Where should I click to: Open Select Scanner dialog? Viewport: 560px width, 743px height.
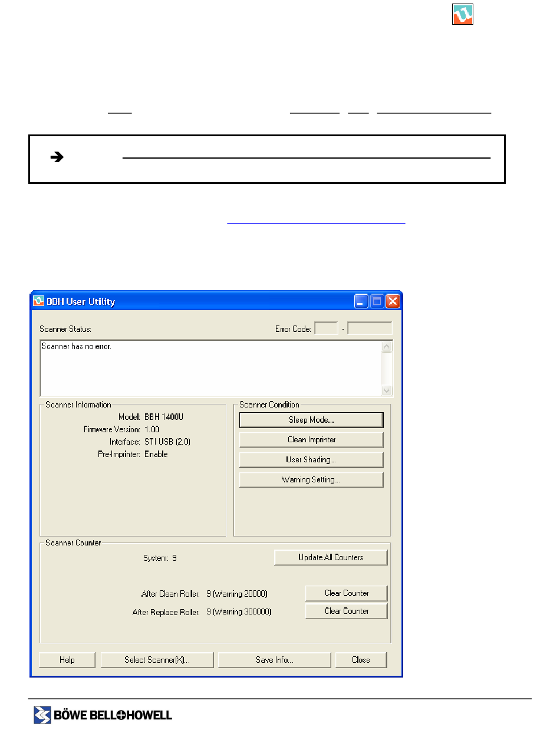(x=157, y=660)
